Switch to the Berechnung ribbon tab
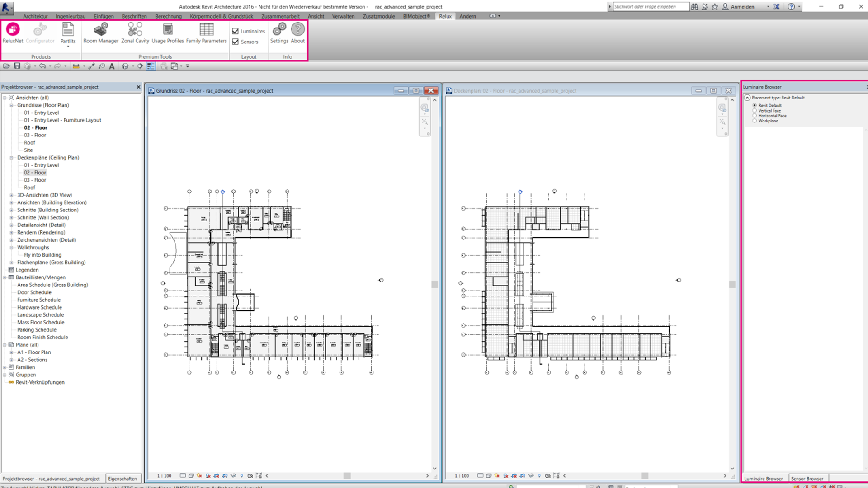This screenshot has height=488, width=868. [x=168, y=16]
